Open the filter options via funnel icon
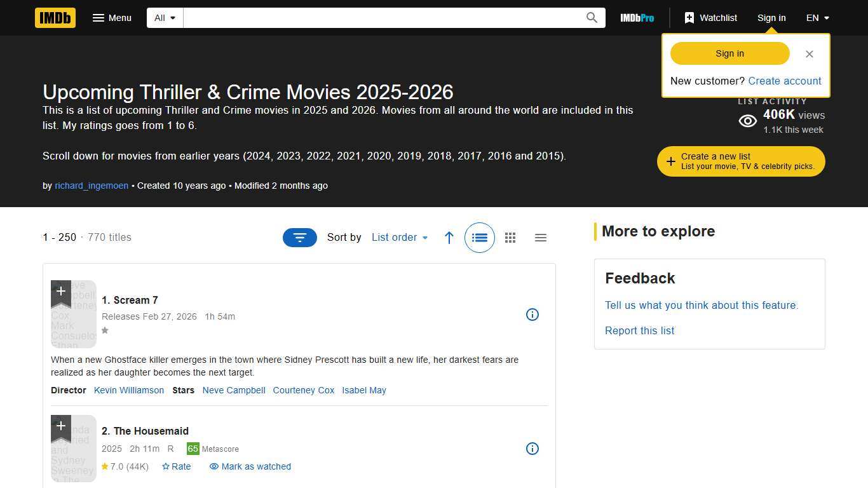 (299, 237)
